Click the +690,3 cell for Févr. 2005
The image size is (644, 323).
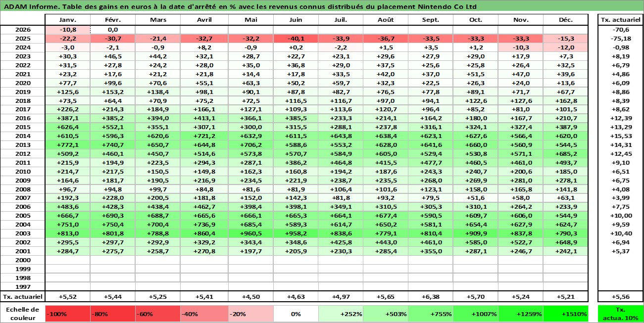point(113,216)
